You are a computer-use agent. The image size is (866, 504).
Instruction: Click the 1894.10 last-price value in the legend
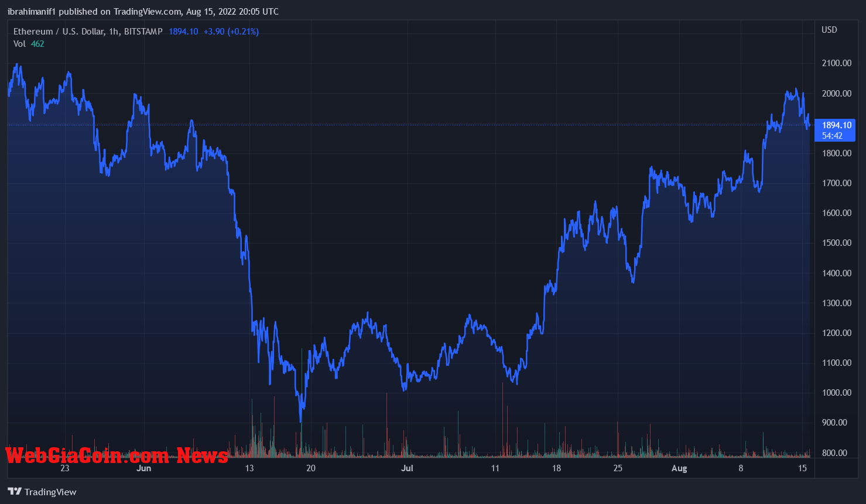[x=183, y=32]
